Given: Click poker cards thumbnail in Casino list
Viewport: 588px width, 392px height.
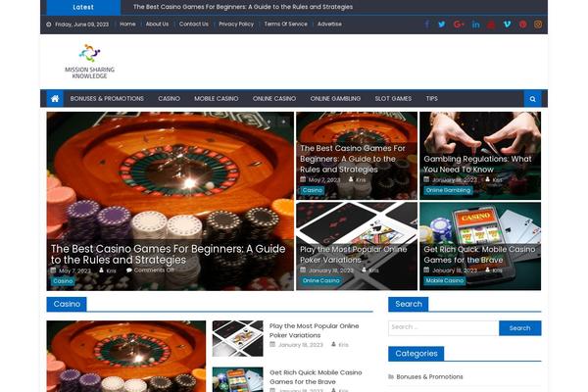Looking at the screenshot, I should tap(238, 338).
